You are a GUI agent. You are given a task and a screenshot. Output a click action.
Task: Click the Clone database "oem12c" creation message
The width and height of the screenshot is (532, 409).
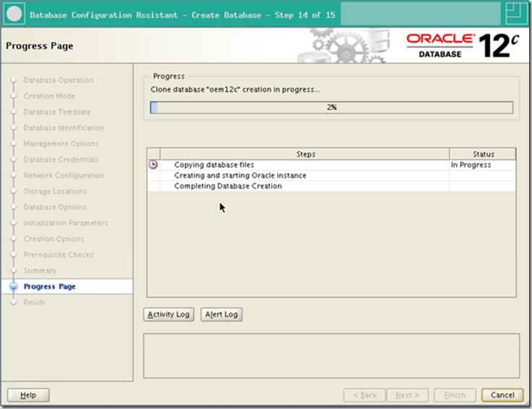tap(235, 90)
